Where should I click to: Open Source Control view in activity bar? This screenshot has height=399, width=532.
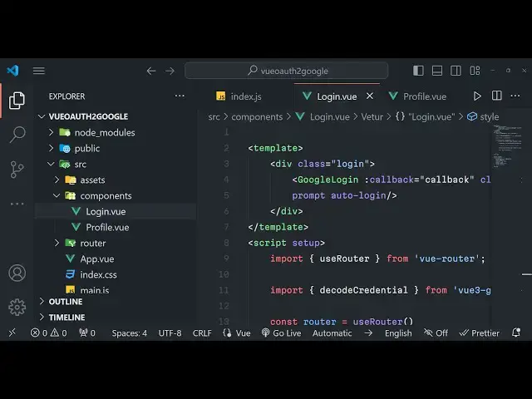17,170
